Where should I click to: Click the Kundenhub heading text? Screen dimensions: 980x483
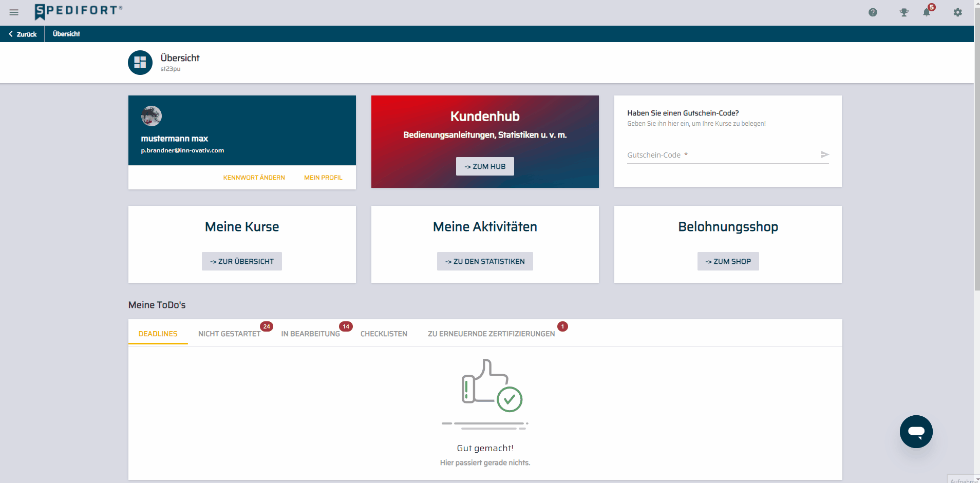click(x=485, y=117)
